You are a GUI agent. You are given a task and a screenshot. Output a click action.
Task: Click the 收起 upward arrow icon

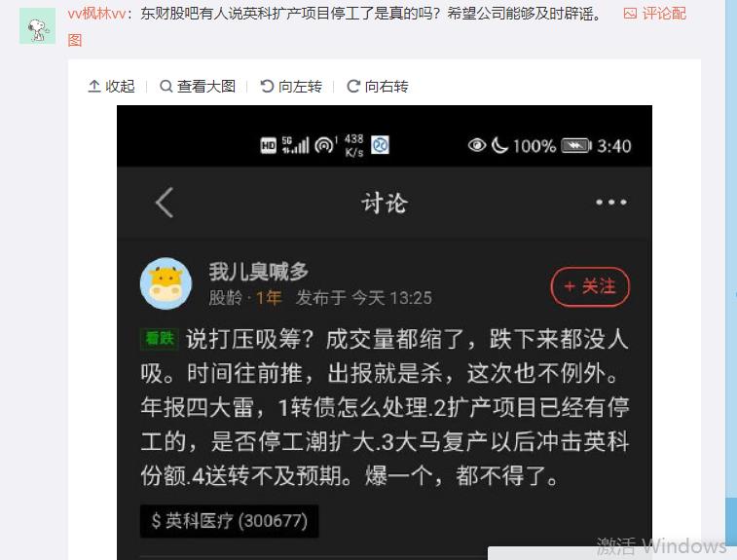tap(94, 86)
